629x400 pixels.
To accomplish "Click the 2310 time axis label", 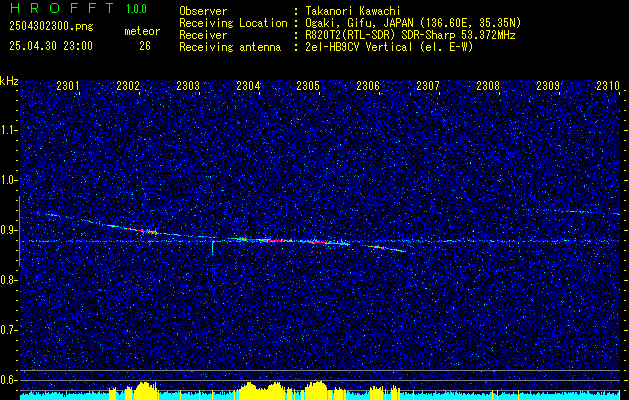I will (608, 85).
